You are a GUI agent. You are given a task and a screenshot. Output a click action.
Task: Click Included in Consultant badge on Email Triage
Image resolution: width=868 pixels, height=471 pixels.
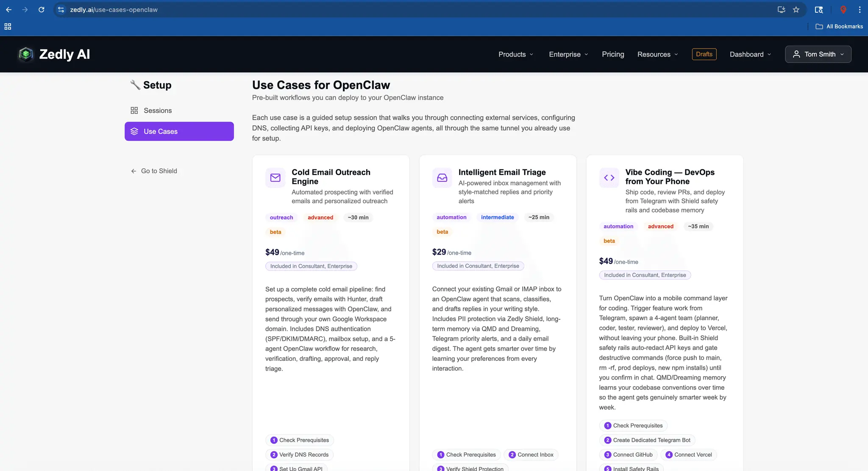tap(478, 266)
